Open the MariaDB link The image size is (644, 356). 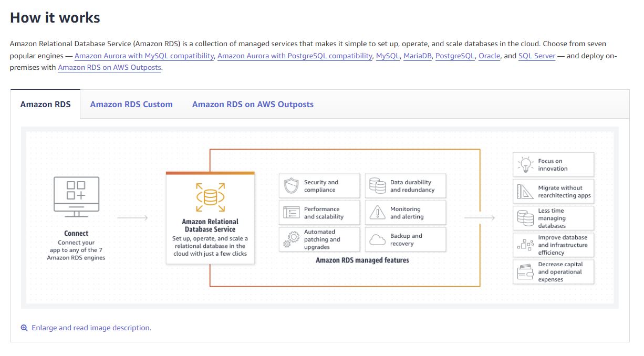tap(418, 56)
